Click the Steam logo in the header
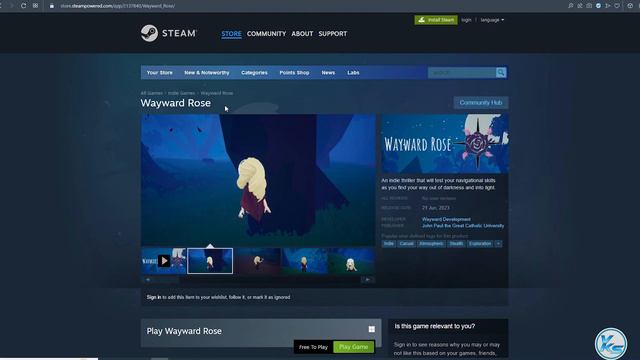 tap(169, 33)
